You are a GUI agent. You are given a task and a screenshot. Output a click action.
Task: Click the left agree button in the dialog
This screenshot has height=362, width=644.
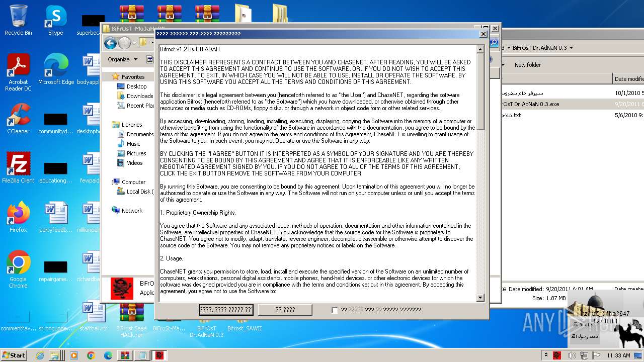coord(226,310)
